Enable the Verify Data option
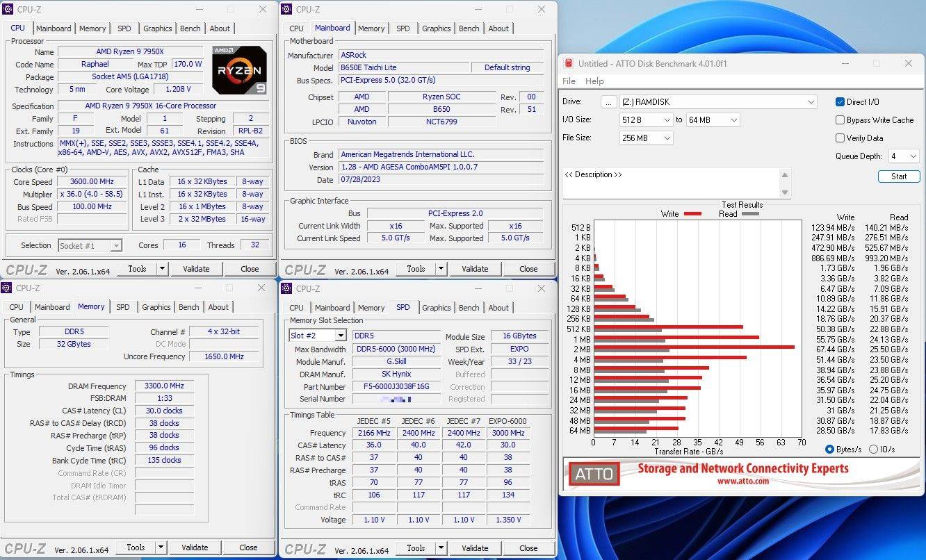This screenshot has width=926, height=560. tap(840, 138)
